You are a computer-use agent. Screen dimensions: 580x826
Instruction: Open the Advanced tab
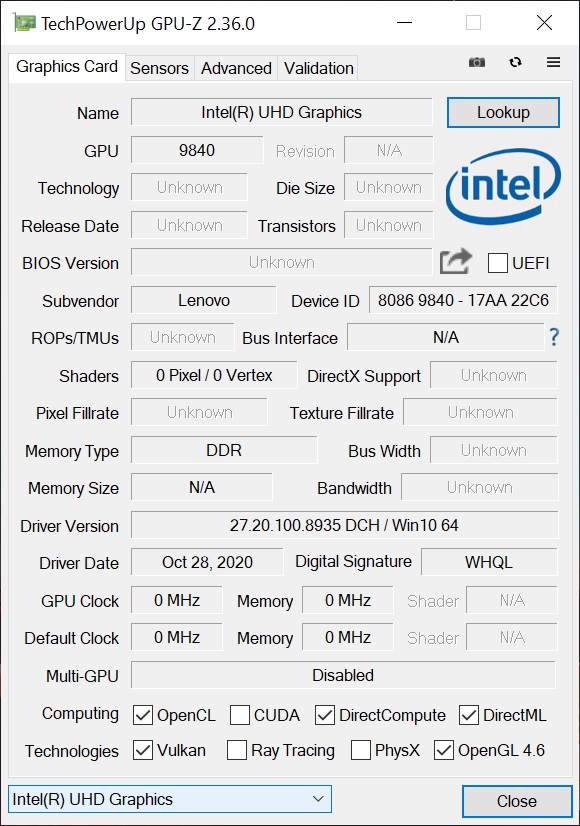click(x=235, y=68)
